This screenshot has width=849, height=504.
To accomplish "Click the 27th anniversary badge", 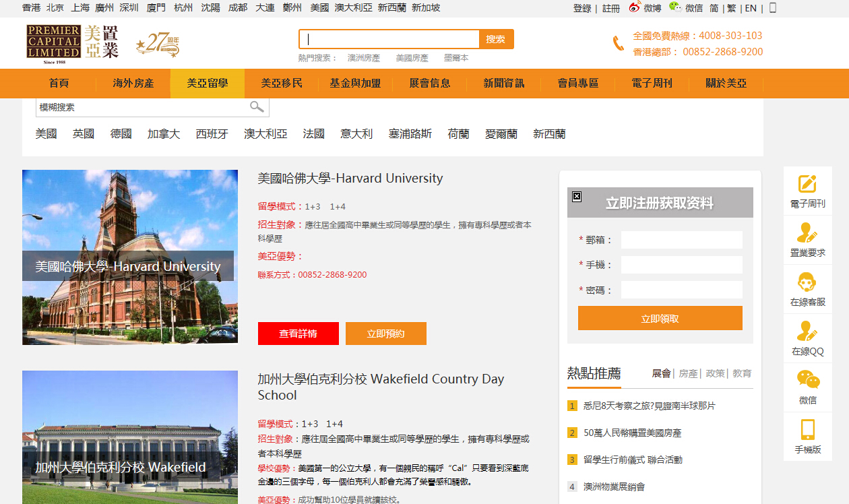I will [158, 44].
